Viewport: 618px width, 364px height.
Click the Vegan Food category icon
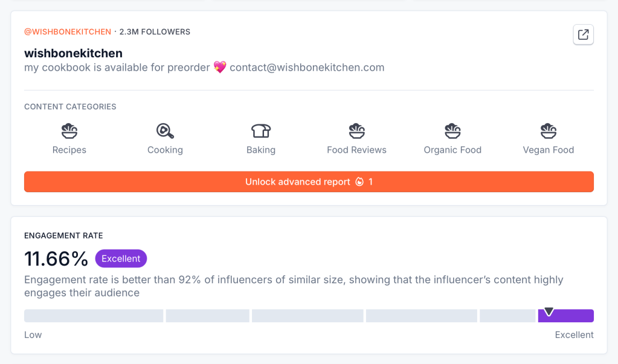point(548,130)
